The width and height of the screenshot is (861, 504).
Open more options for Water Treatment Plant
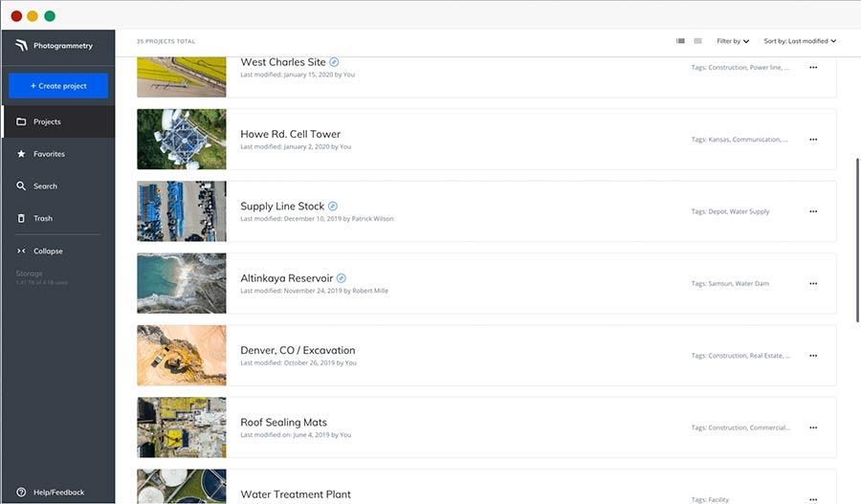pyautogui.click(x=813, y=499)
